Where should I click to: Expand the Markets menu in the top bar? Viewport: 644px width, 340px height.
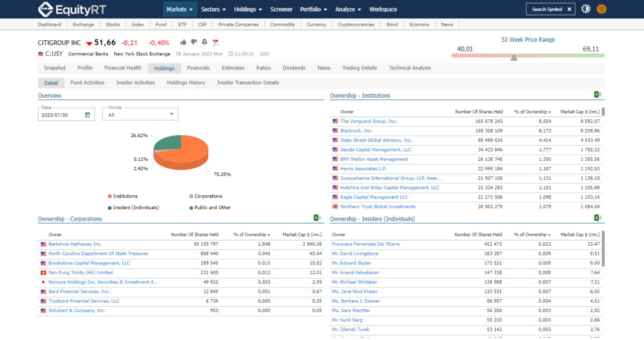(x=180, y=9)
